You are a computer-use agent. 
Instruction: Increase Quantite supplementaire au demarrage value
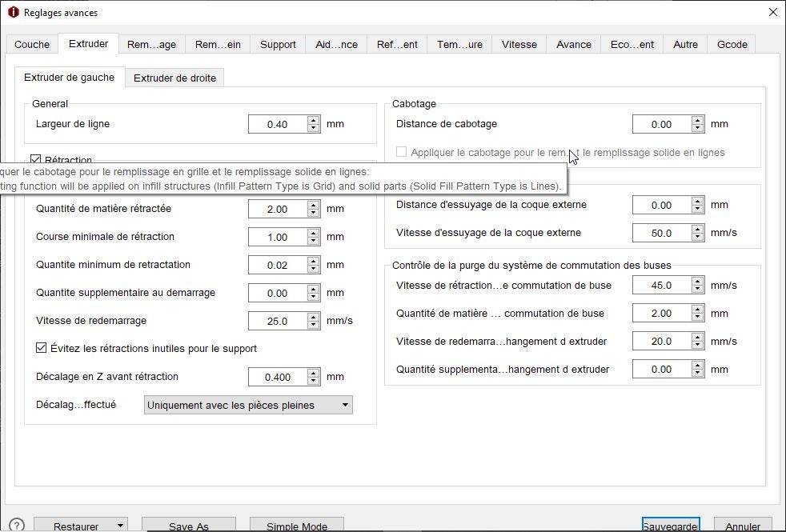click(314, 289)
